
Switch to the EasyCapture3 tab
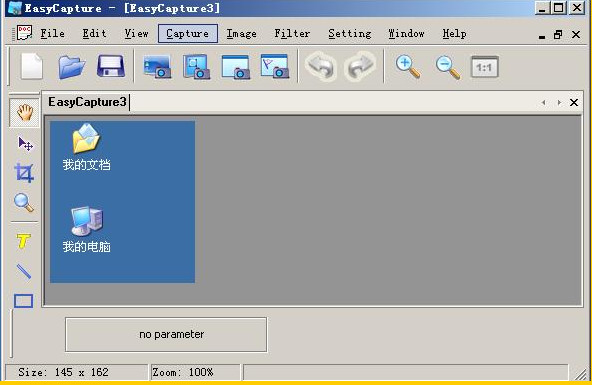[x=87, y=102]
